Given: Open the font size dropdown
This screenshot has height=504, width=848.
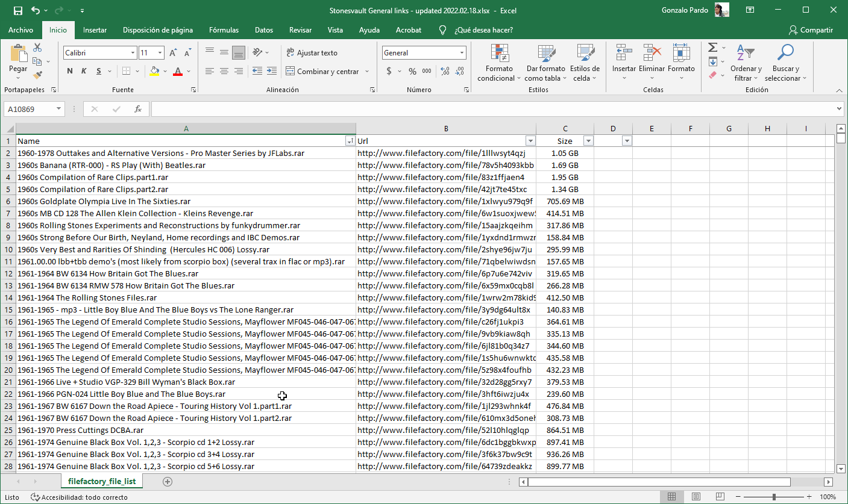Looking at the screenshot, I should pos(160,53).
